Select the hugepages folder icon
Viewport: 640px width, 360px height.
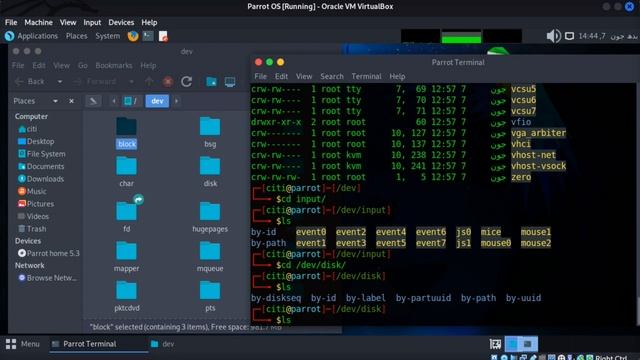coord(210,211)
